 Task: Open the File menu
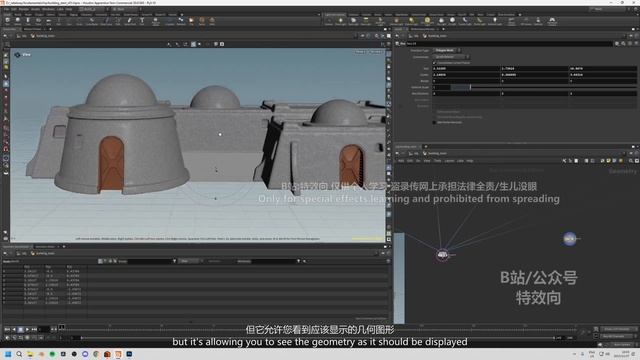pos(6,9)
